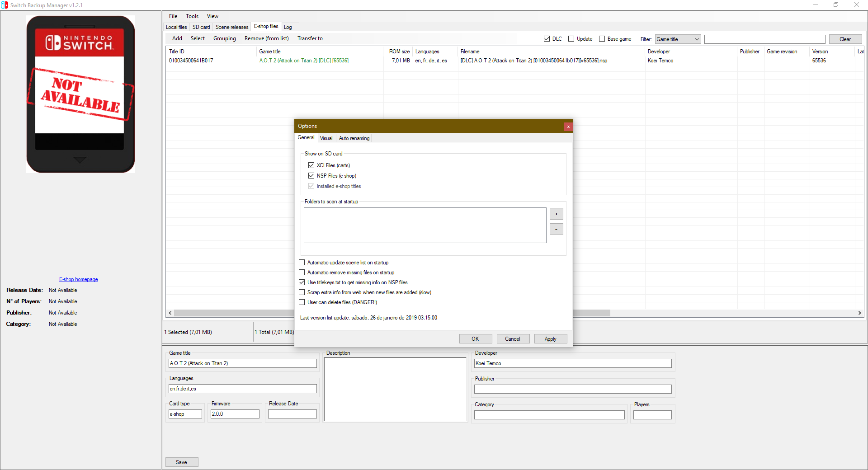Click the Save button
Viewport: 868px width, 470px height.
182,462
